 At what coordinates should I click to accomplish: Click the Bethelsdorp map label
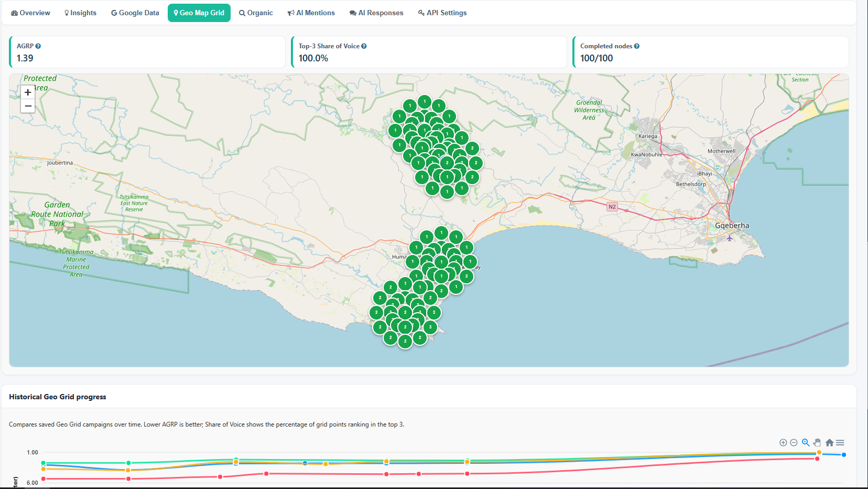pyautogui.click(x=691, y=184)
